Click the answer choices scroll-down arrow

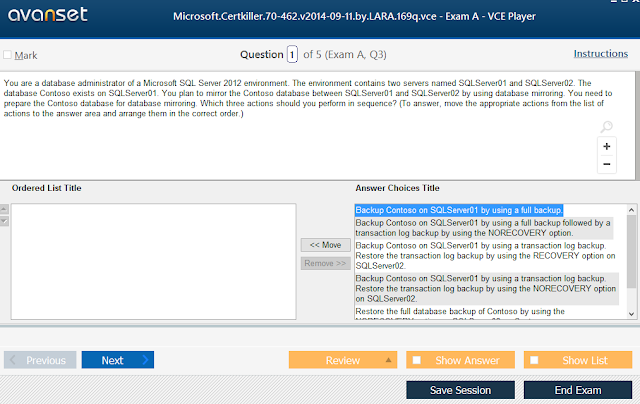(x=631, y=314)
